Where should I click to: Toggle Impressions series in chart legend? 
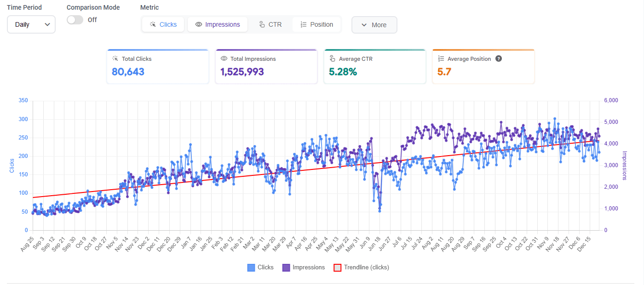point(304,268)
